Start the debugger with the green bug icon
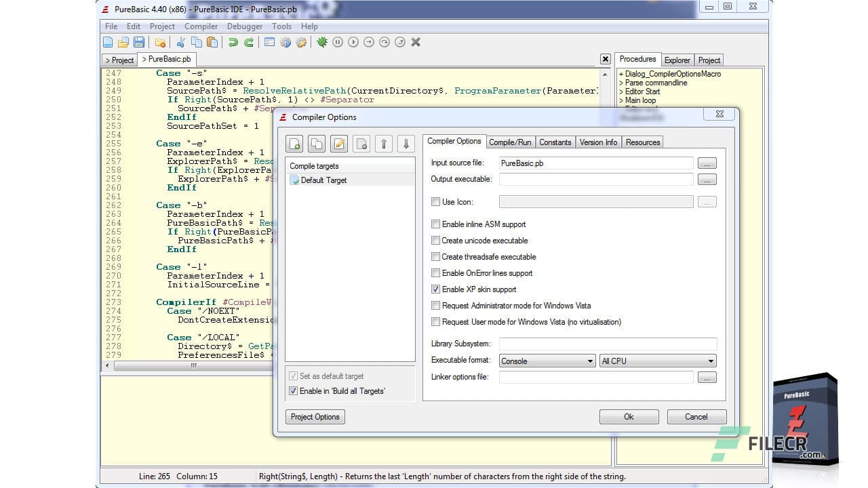This screenshot has height=488, width=868. (x=321, y=42)
